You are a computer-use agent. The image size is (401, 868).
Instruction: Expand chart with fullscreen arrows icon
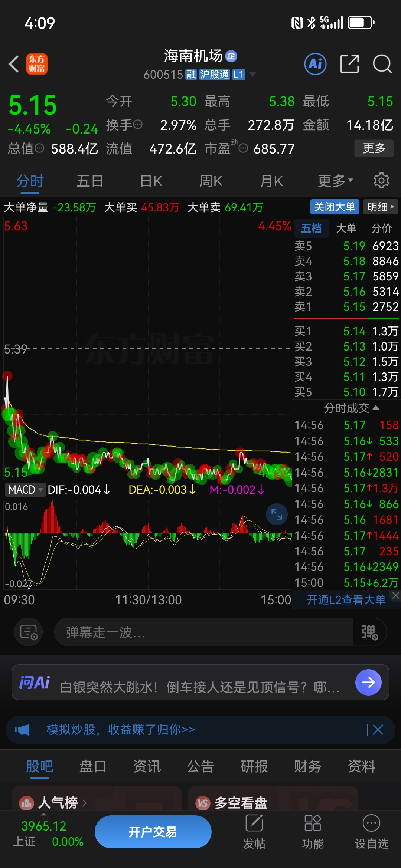(277, 514)
